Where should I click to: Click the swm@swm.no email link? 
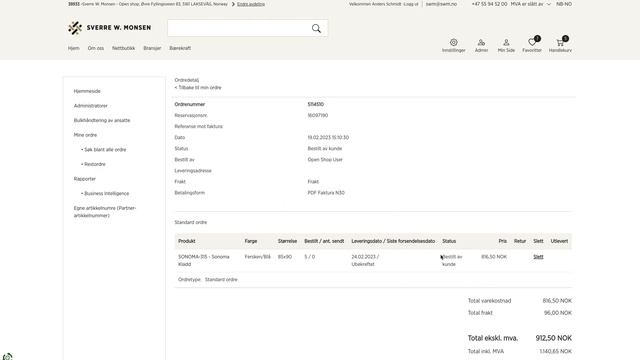pyautogui.click(x=441, y=4)
